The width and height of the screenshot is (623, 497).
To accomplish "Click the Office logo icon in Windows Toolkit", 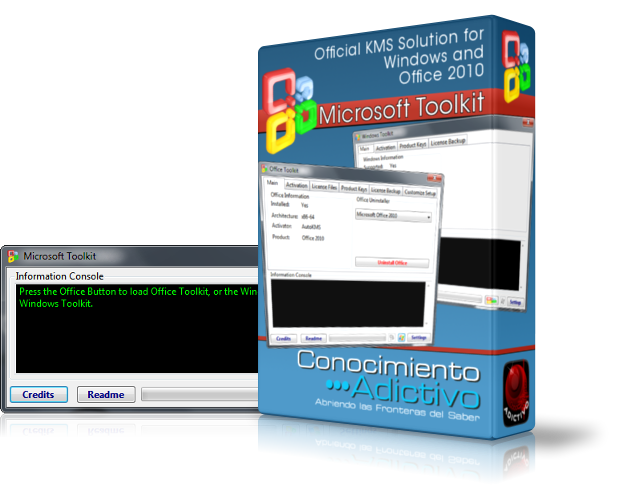I will pyautogui.click(x=491, y=300).
